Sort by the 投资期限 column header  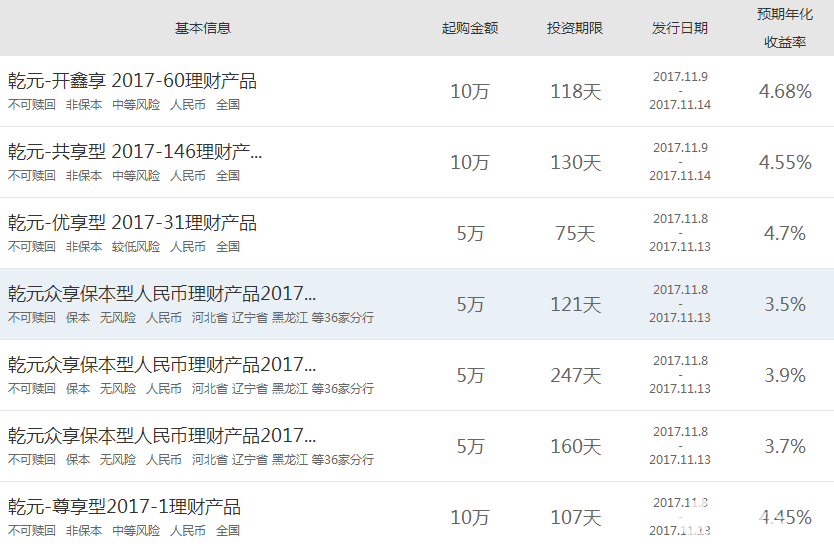click(x=575, y=28)
